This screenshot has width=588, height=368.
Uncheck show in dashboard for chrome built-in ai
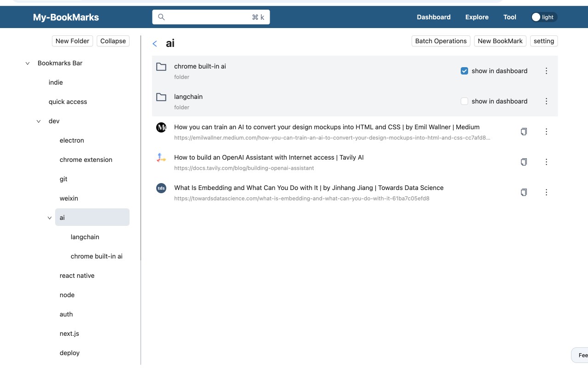pyautogui.click(x=464, y=71)
